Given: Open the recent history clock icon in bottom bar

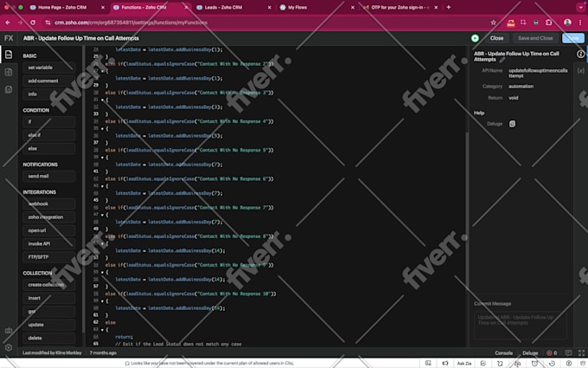Looking at the screenshot, I should point(552,363).
